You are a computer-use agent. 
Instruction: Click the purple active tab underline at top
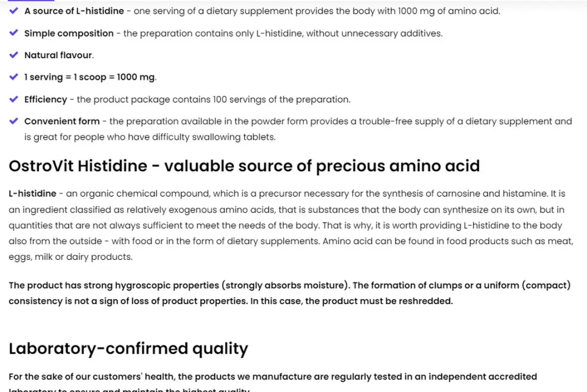coord(31,1)
